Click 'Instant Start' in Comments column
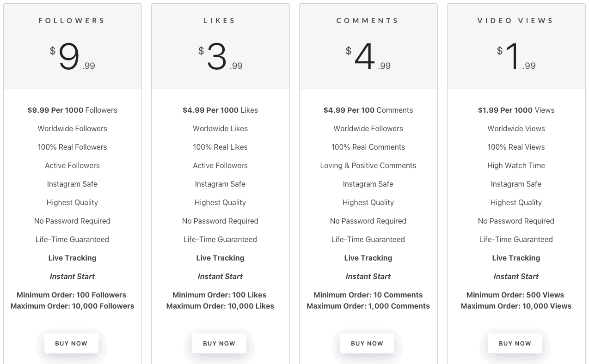 click(368, 276)
